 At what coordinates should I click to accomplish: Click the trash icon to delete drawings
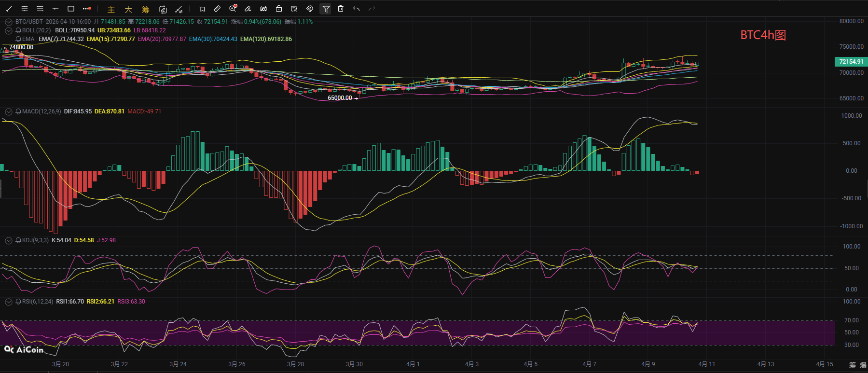pos(341,9)
